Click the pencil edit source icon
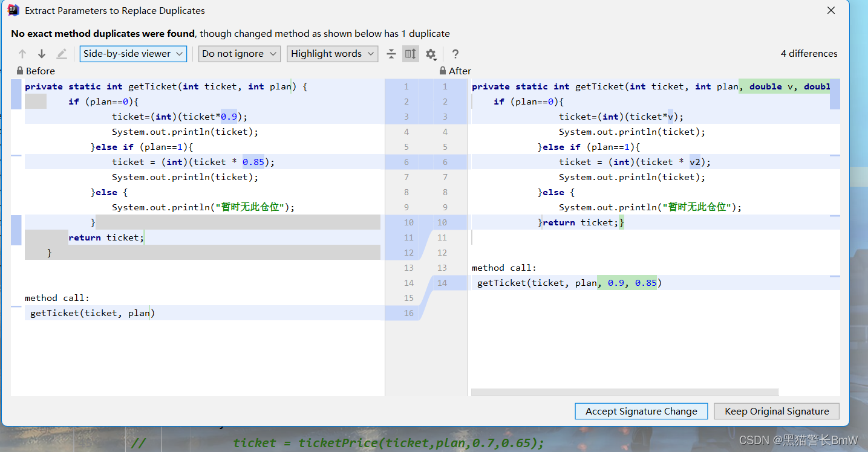The width and height of the screenshot is (868, 452). tap(62, 54)
